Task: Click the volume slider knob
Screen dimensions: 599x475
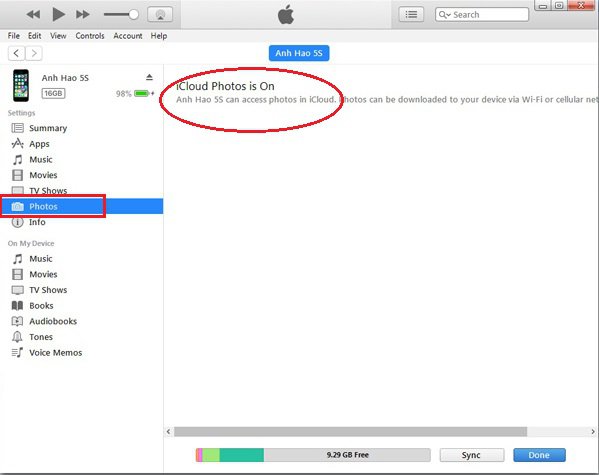Action: click(134, 15)
